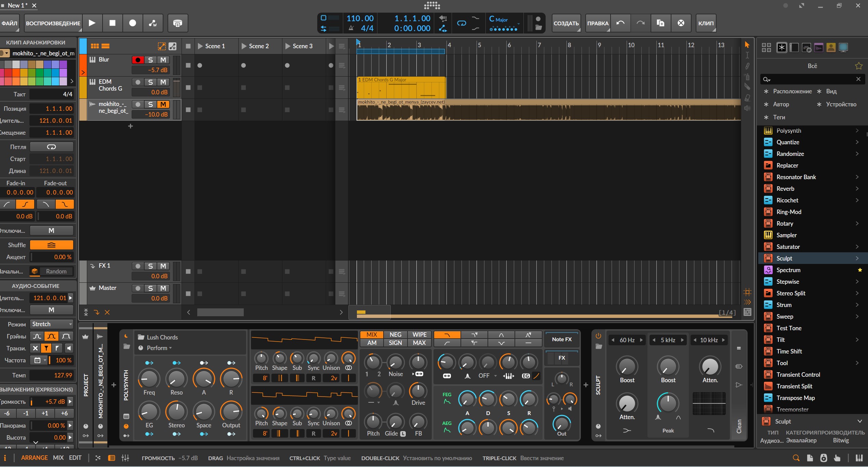
Task: Solo the Blur track
Action: 150,60
